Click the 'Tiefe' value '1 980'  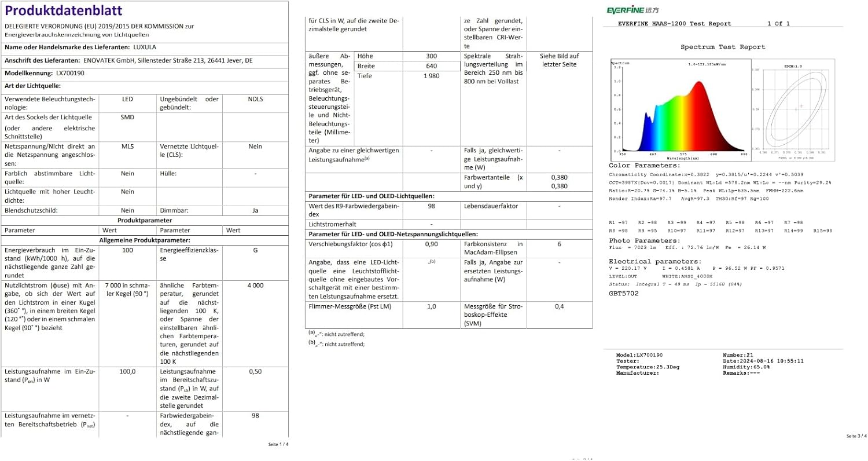point(431,76)
